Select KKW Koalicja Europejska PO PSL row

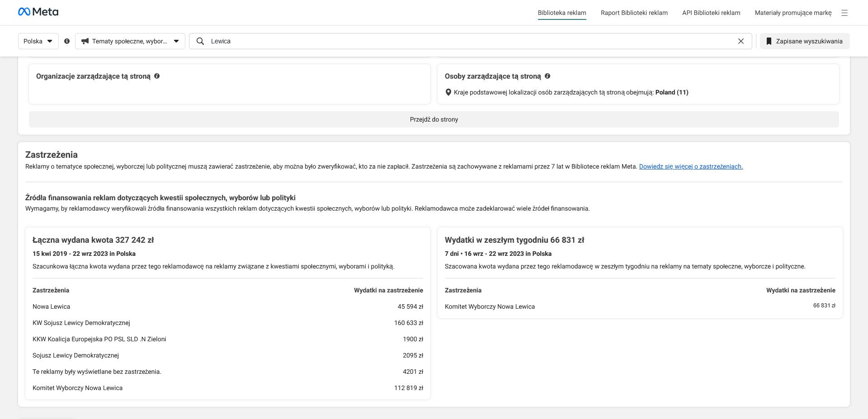tap(228, 339)
